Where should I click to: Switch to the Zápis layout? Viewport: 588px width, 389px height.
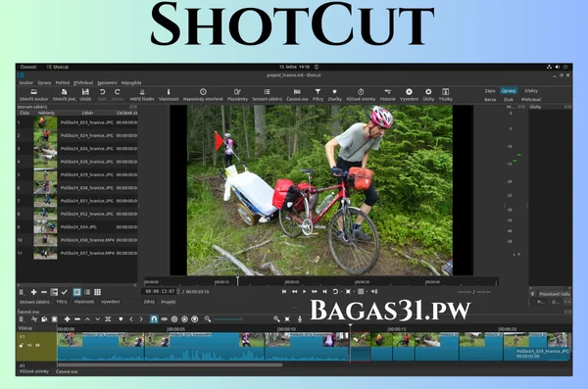pyautogui.click(x=490, y=91)
